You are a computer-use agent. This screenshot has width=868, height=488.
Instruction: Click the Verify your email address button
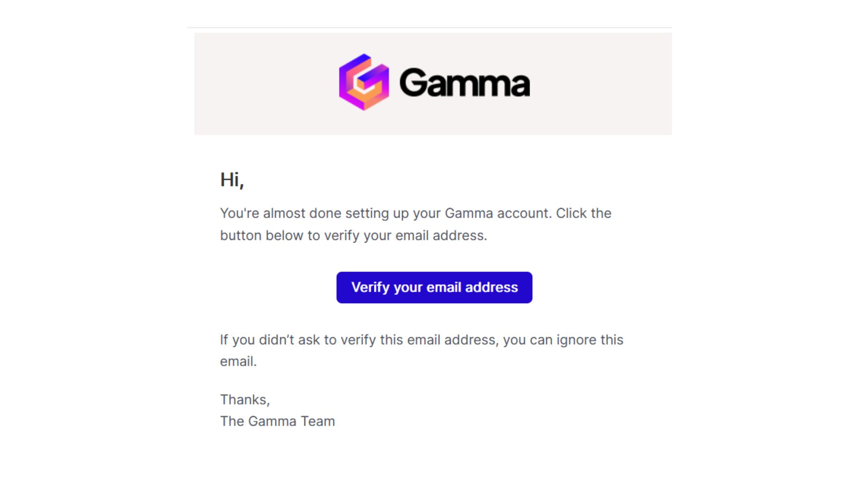434,287
